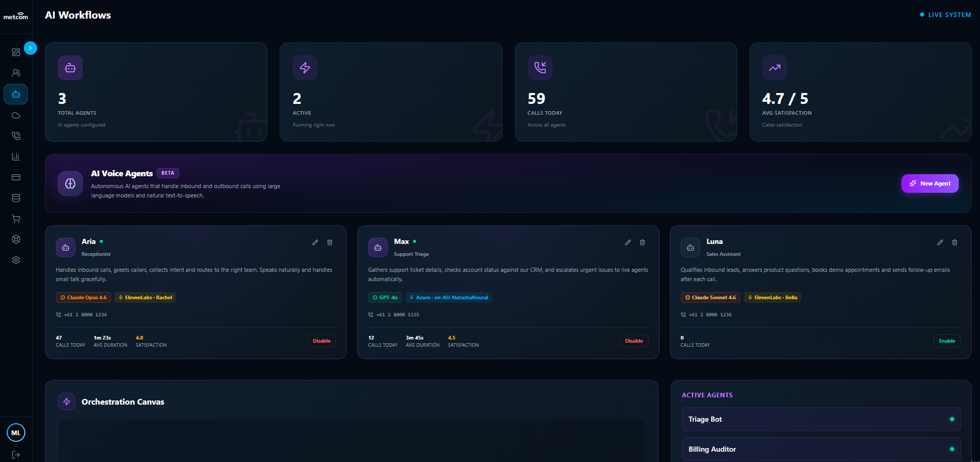Open the shopping cart icon in sidebar
This screenshot has width=980, height=462.
[16, 219]
